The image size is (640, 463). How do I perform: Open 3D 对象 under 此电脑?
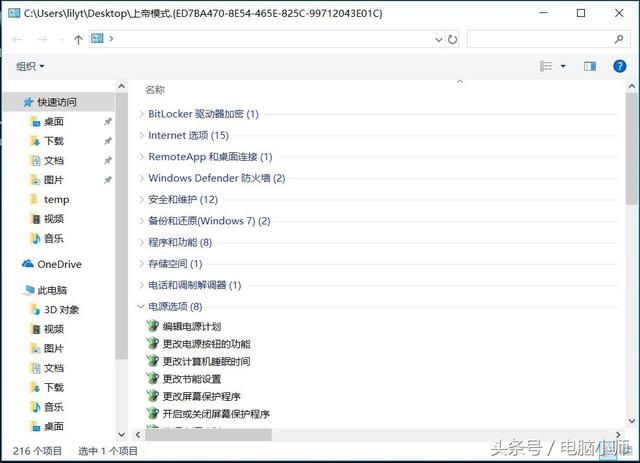coord(61,310)
